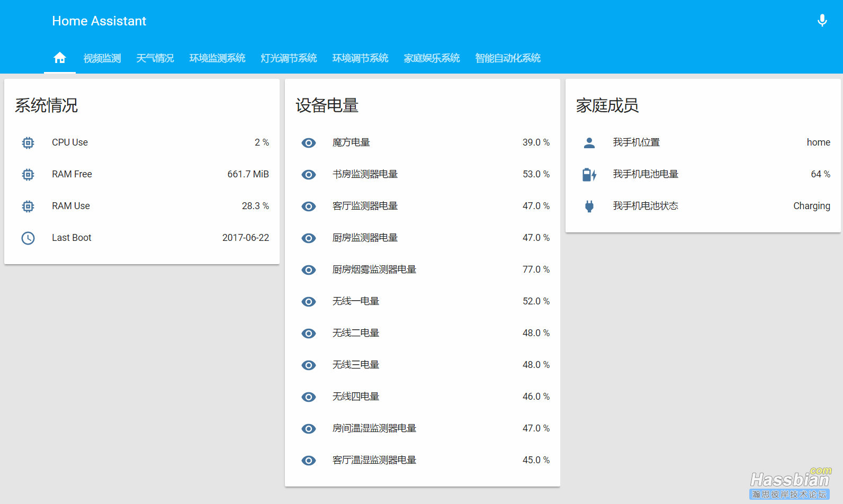Click the 28.3 % RAM value

point(255,206)
